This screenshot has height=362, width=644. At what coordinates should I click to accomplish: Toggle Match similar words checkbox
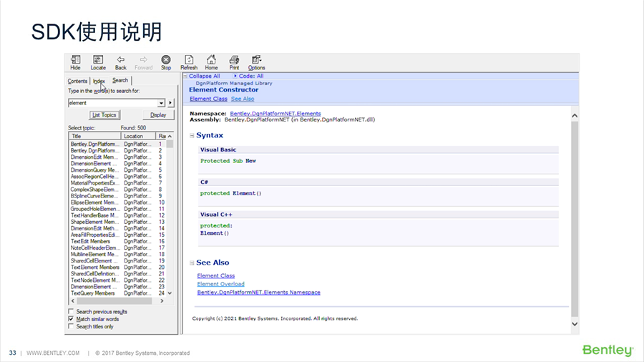[71, 319]
